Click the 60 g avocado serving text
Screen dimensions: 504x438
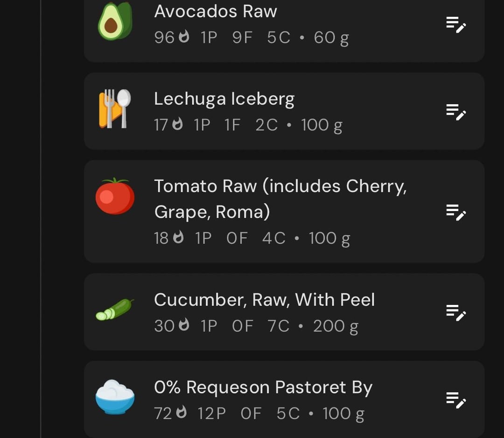[x=331, y=38]
